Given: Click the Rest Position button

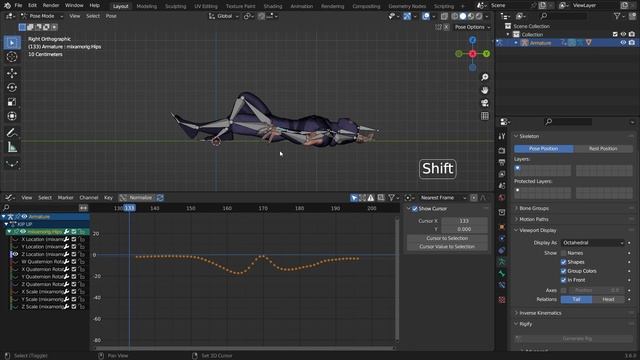Looking at the screenshot, I should [x=603, y=149].
